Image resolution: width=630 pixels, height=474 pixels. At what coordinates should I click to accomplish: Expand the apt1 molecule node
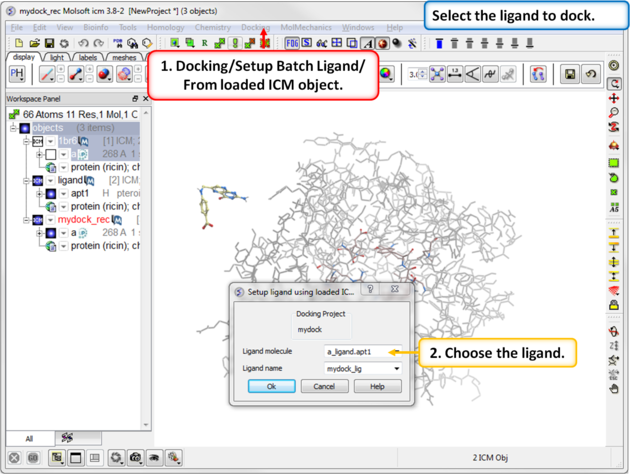[x=39, y=194]
